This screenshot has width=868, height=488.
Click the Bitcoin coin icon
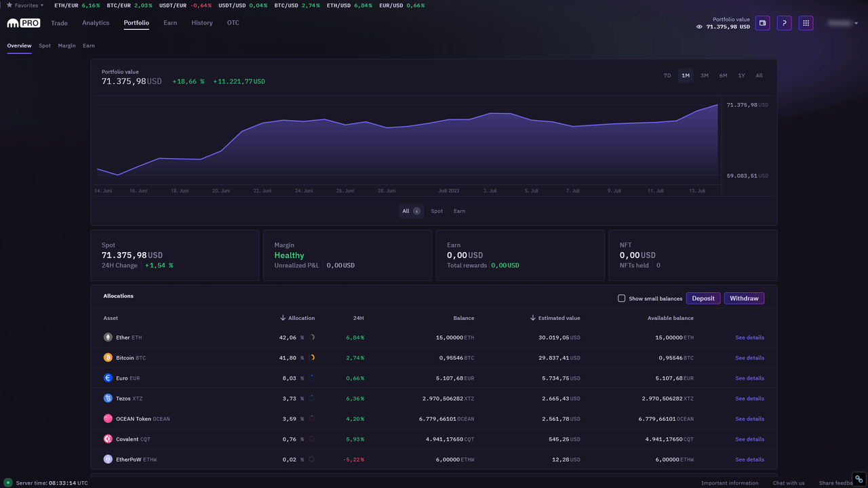[x=108, y=357]
